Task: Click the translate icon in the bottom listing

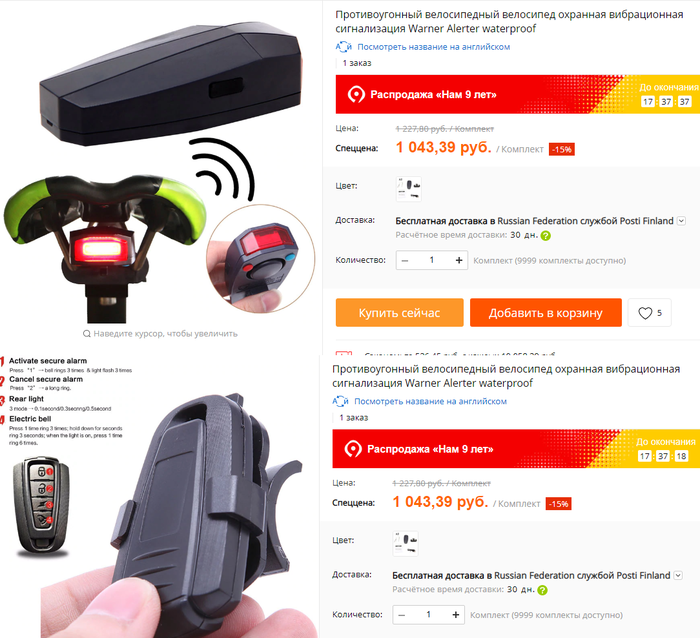Action: coord(340,401)
